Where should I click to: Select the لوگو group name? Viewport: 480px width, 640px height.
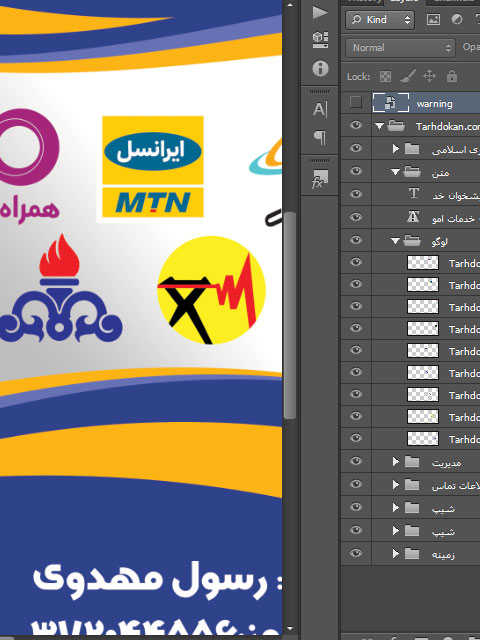coord(440,242)
